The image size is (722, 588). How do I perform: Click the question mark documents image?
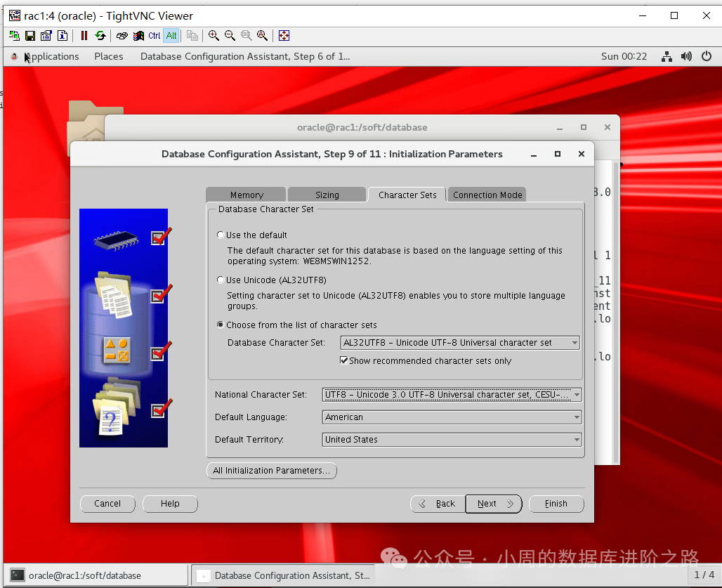click(117, 407)
